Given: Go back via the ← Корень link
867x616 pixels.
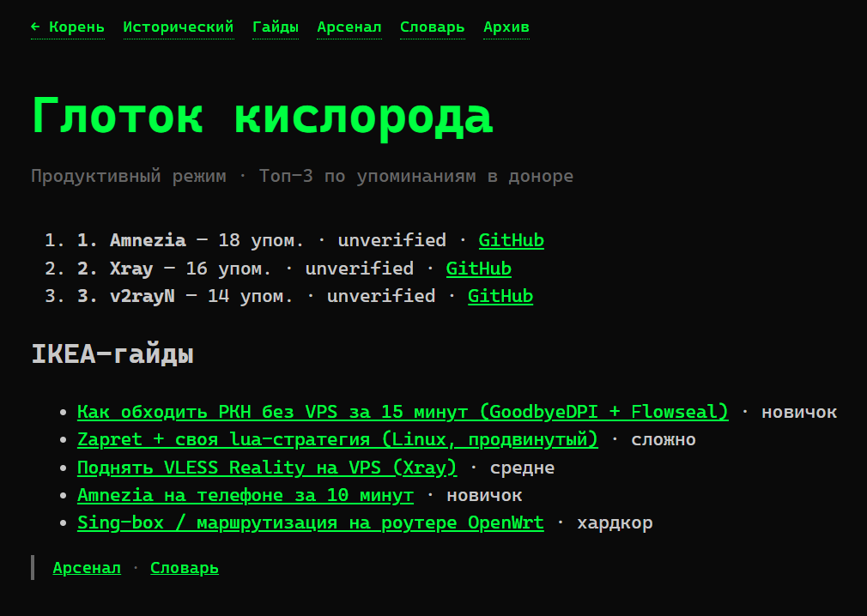Looking at the screenshot, I should point(68,27).
